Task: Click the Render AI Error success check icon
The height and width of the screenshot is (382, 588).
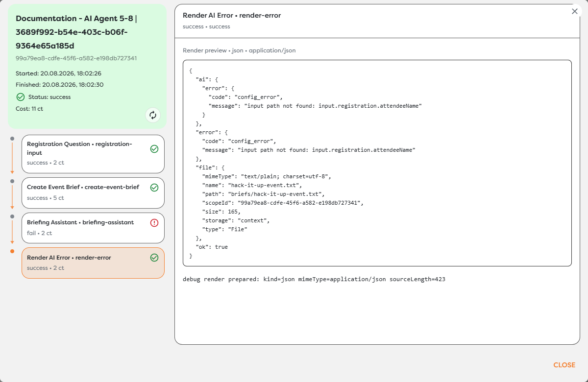Action: point(154,258)
